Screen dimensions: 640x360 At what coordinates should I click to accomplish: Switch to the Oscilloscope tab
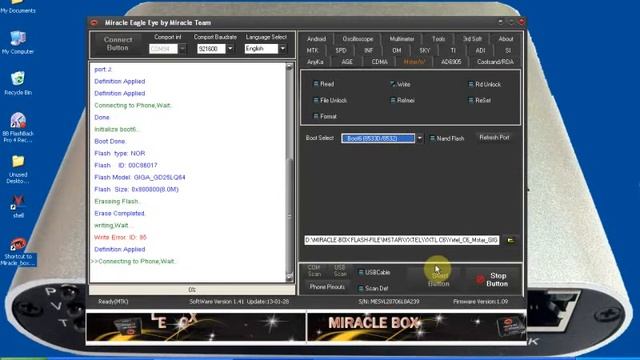[358, 39]
